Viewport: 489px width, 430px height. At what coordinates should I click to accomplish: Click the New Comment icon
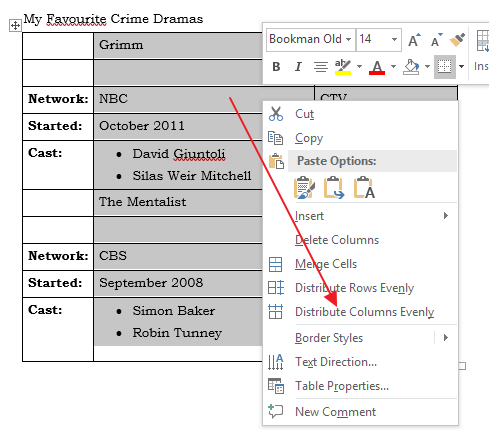coord(276,411)
